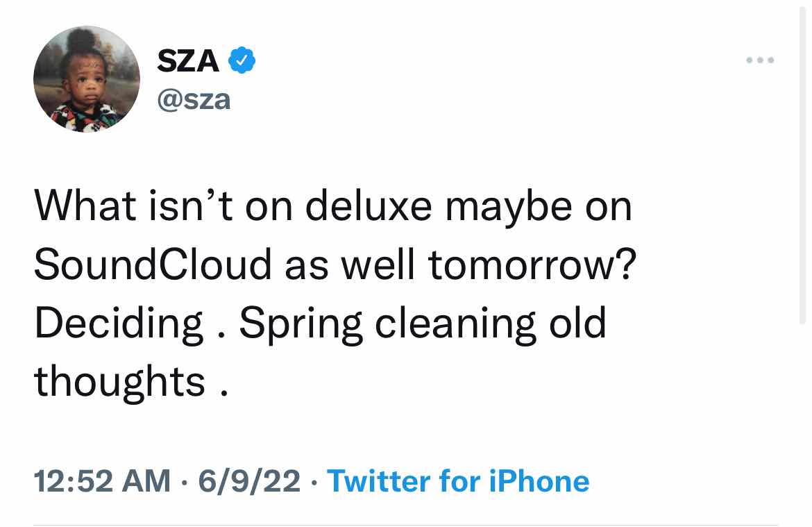Open the three-dot more options menu
Viewport: 812px width, 527px height.
click(760, 60)
